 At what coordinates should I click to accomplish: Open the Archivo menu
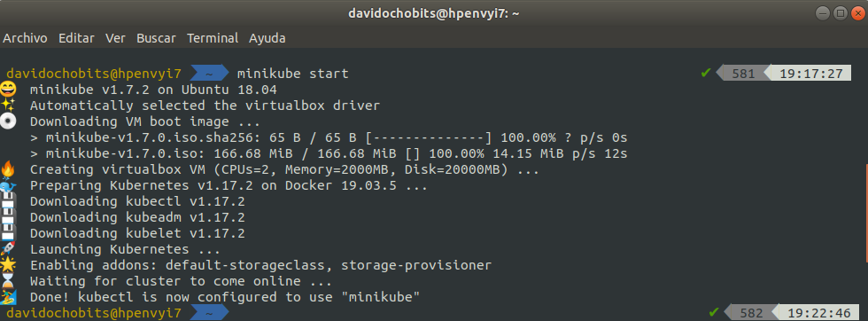[x=25, y=38]
